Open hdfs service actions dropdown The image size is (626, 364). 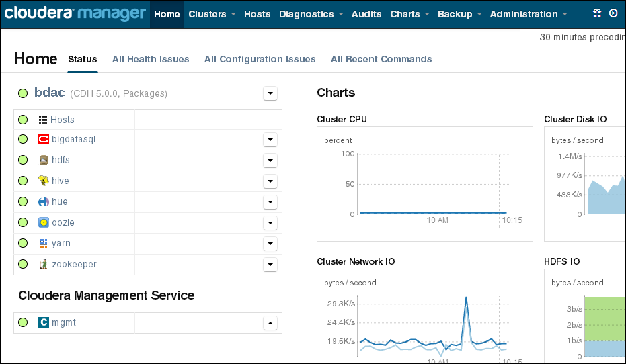pyautogui.click(x=270, y=161)
